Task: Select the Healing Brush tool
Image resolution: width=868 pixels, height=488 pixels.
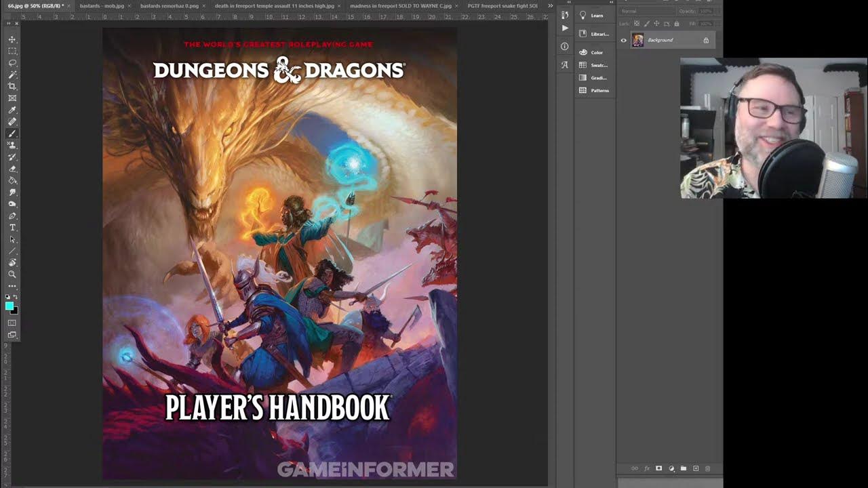Action: coord(12,121)
